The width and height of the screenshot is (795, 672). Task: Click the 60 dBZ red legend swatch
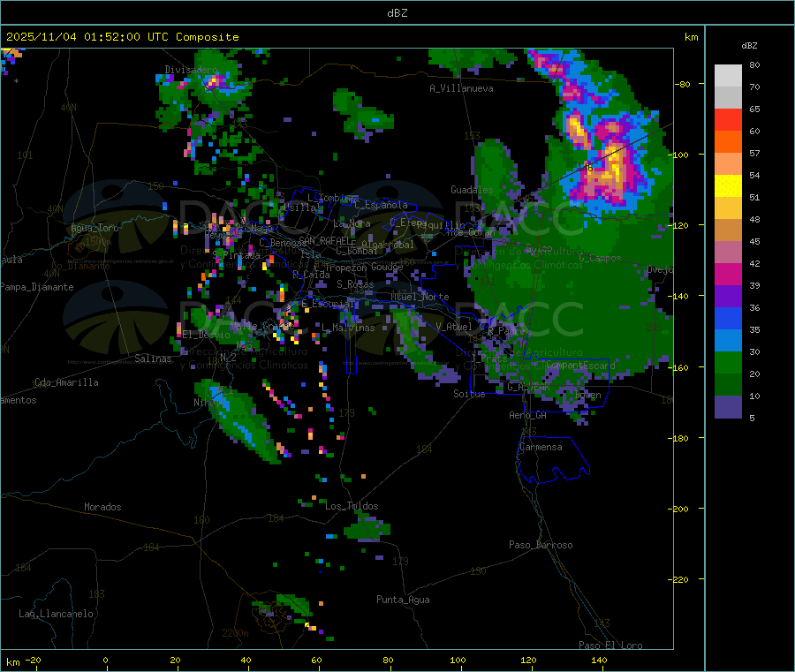coord(728,119)
